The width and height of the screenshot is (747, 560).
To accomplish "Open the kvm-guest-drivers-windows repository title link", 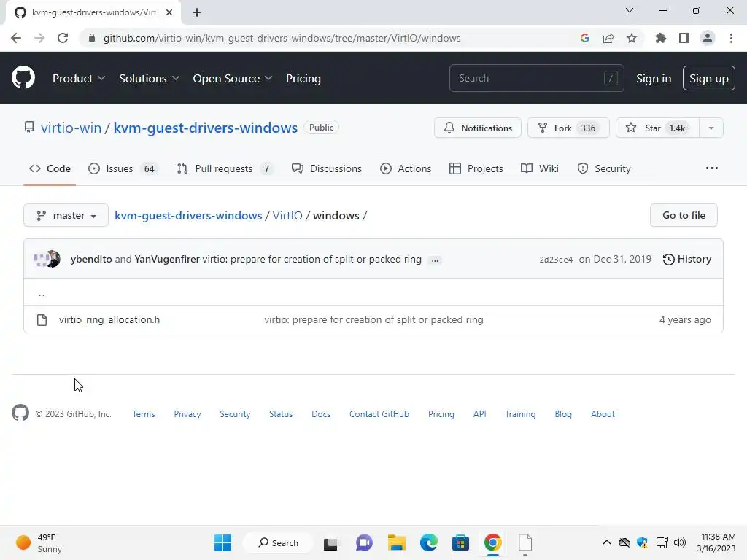I will pyautogui.click(x=205, y=128).
